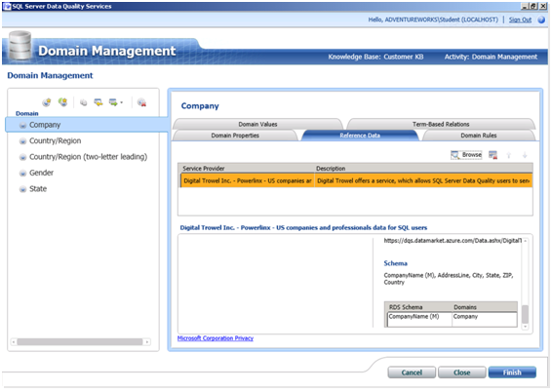The image size is (552, 392).
Task: Click the Close button at bottom
Action: [x=462, y=372]
